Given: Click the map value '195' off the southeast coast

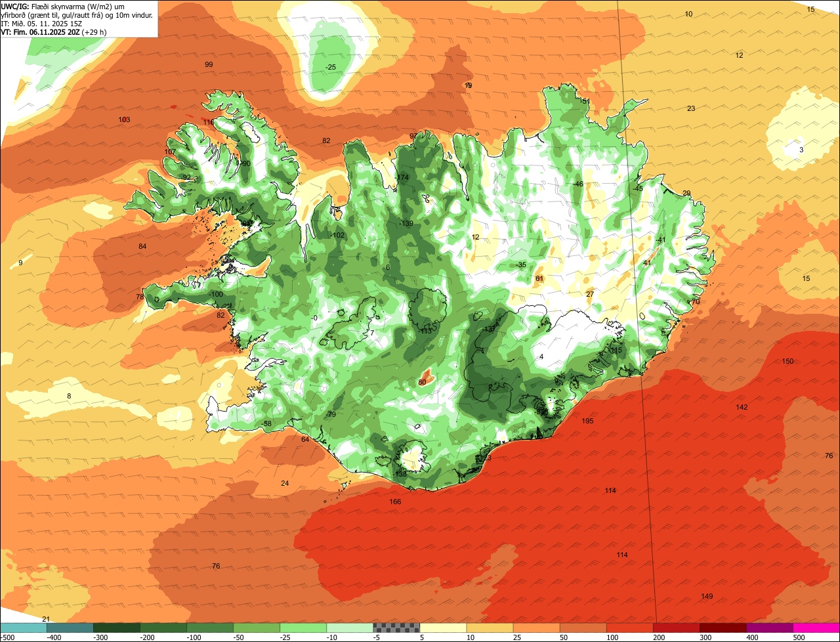Looking at the screenshot, I should (587, 421).
